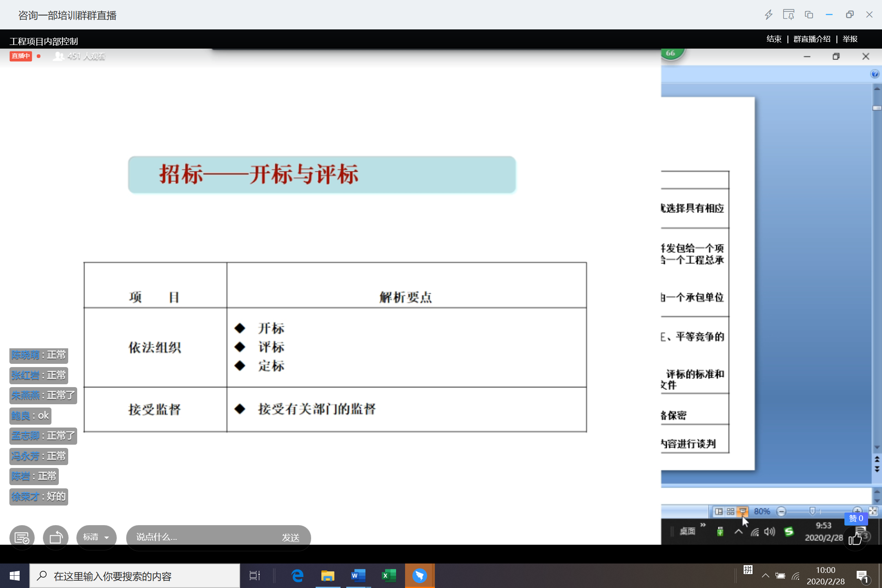
Task: Expand hidden system tray icons
Action: pos(766,576)
